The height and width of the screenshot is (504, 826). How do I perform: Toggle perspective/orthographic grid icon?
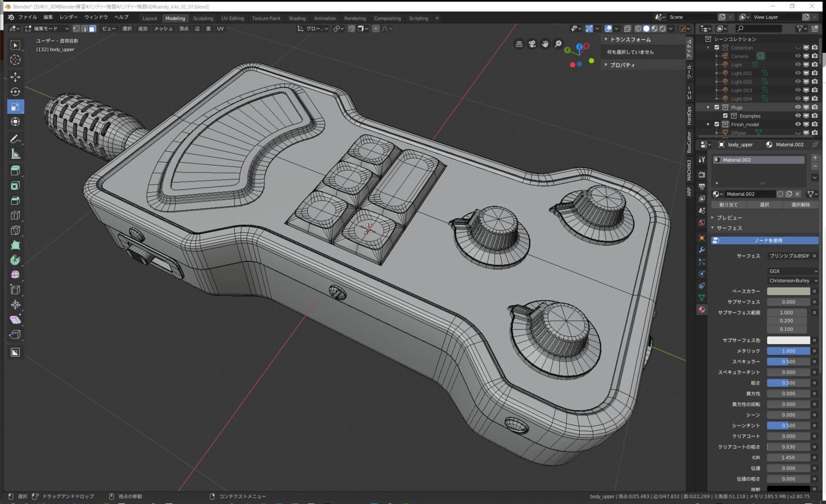coord(519,44)
